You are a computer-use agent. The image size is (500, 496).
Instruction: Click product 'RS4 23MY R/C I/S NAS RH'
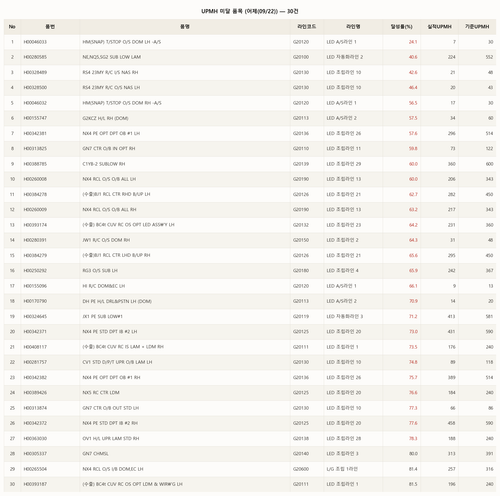110,72
